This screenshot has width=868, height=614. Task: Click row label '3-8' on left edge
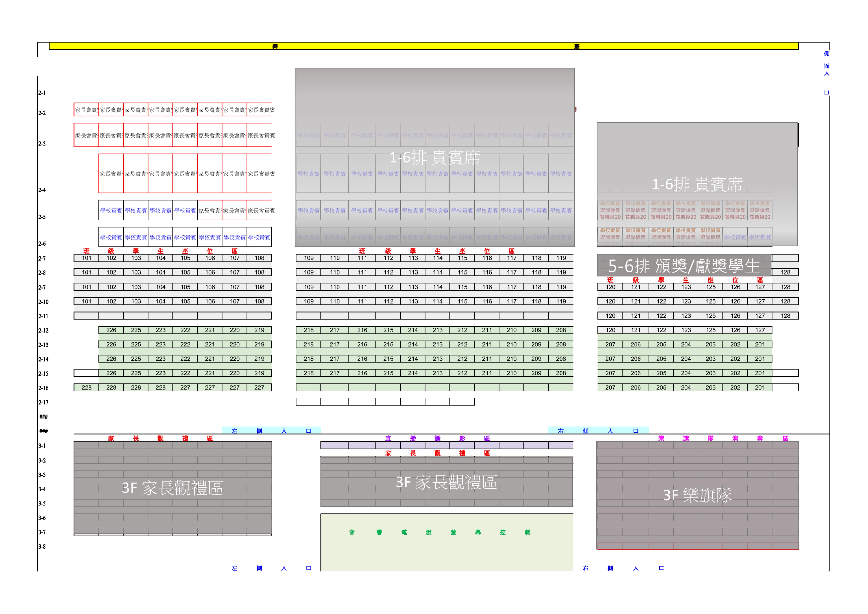click(42, 546)
